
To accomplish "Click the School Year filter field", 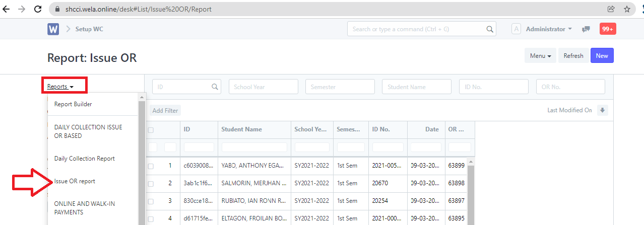I will tap(263, 87).
